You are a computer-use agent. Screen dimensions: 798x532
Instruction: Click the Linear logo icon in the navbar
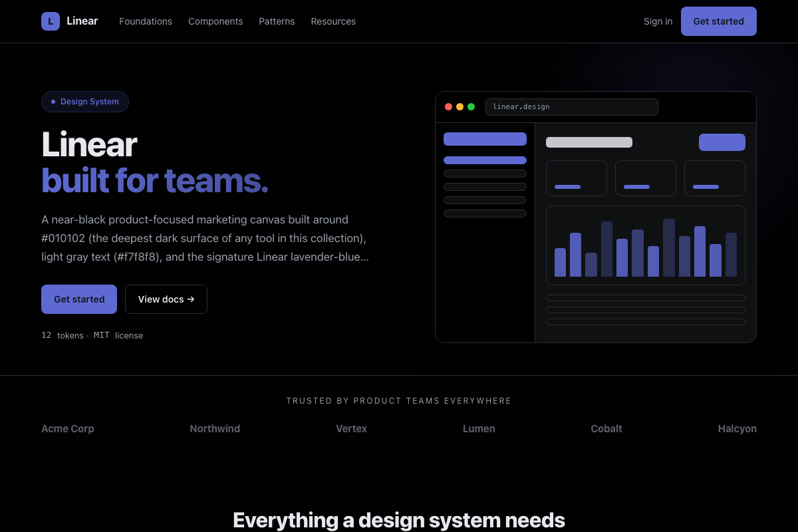click(51, 21)
